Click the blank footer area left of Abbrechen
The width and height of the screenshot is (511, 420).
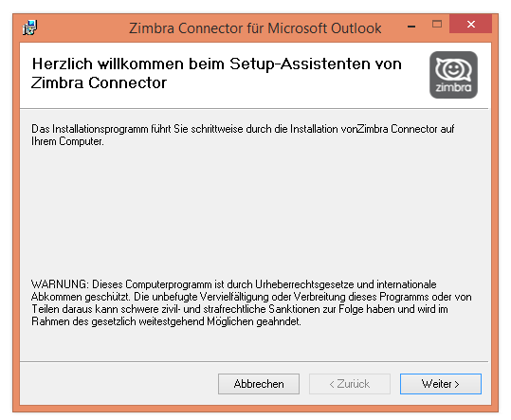pyautogui.click(x=118, y=384)
